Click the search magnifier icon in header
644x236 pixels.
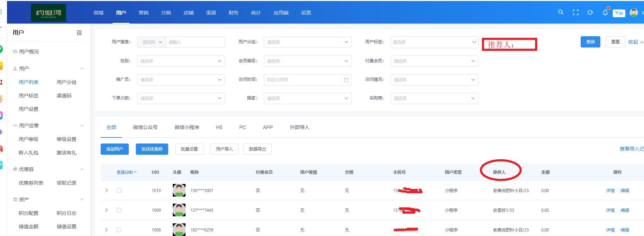(561, 12)
